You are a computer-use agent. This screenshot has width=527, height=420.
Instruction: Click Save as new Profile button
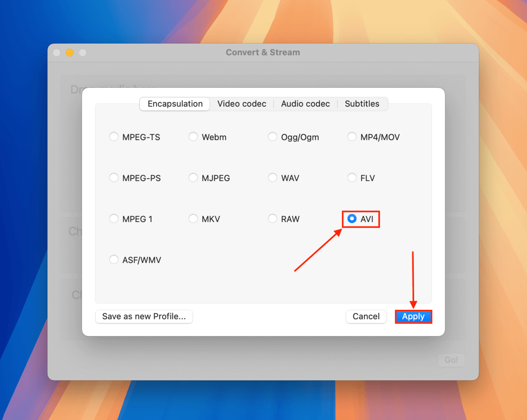(x=144, y=316)
